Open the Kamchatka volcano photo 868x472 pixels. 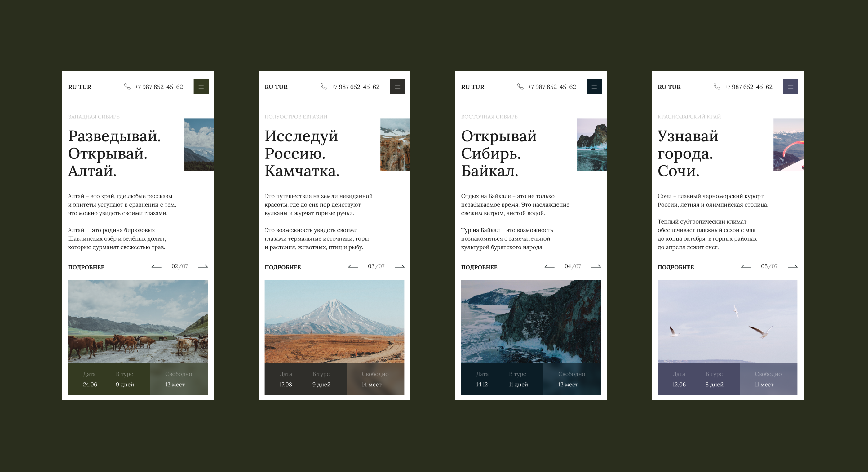[x=334, y=321]
